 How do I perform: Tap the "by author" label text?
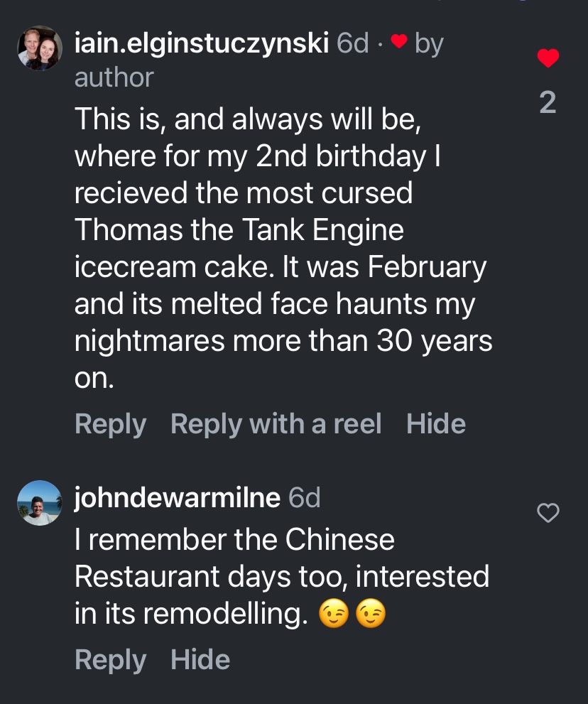point(114,77)
